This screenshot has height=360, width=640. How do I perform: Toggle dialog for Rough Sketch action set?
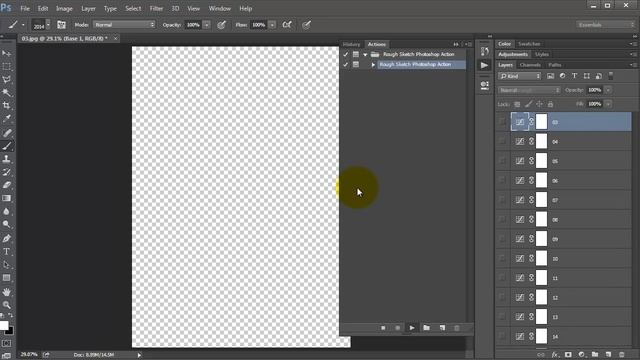point(356,54)
